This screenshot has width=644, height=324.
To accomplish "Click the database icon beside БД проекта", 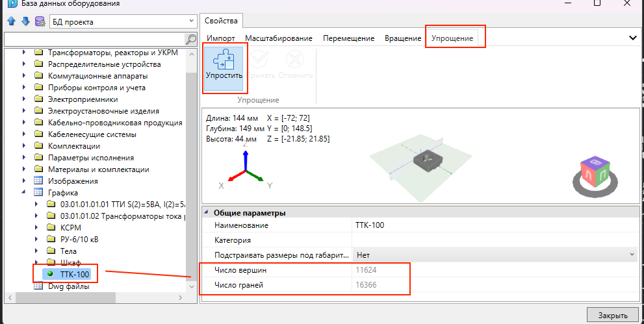I will click(40, 22).
